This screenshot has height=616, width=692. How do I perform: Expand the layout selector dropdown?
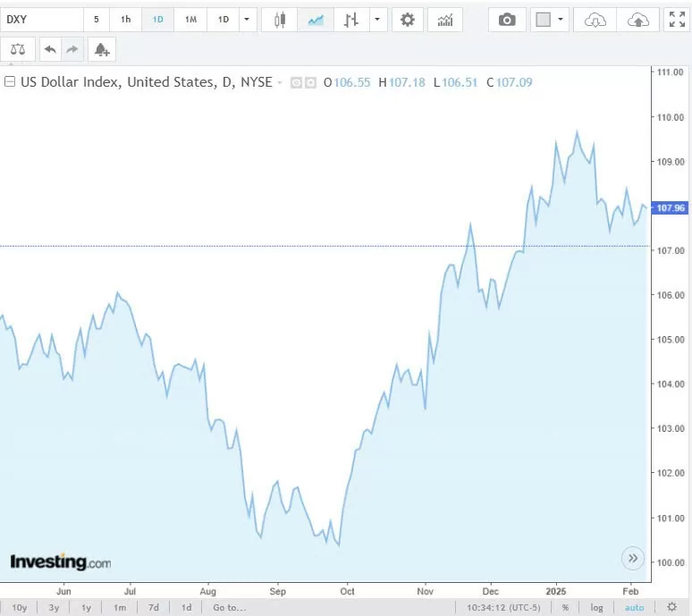(x=561, y=20)
